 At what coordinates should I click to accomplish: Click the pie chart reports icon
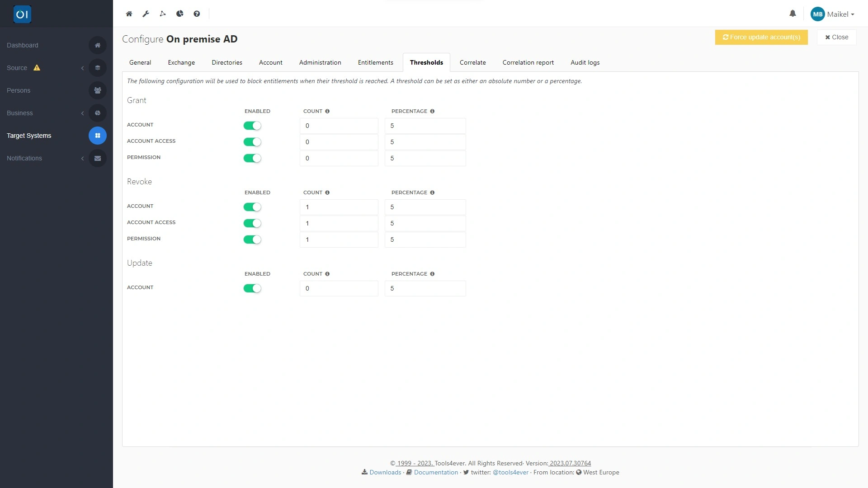[x=179, y=14]
